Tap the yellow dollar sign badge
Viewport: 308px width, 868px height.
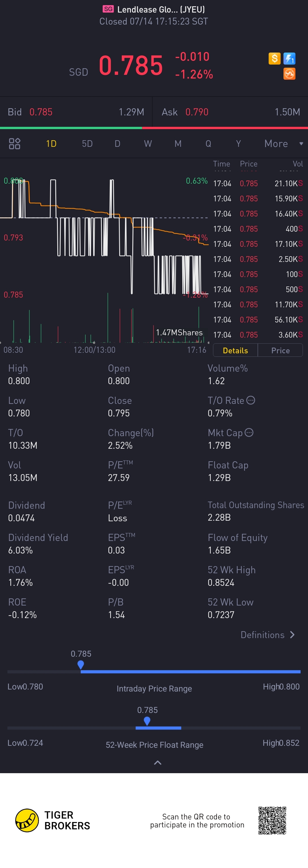[274, 59]
